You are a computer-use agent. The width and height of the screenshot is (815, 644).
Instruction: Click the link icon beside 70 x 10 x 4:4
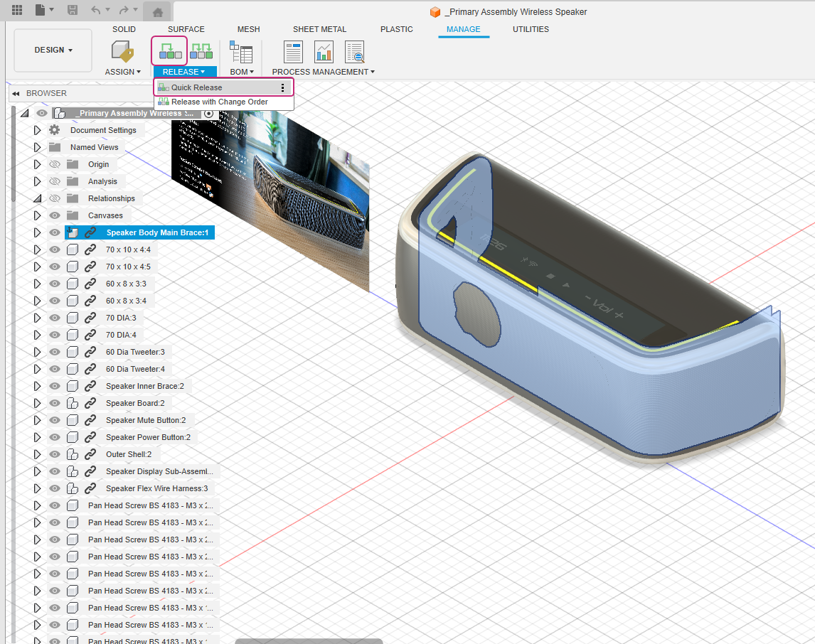[x=90, y=249]
